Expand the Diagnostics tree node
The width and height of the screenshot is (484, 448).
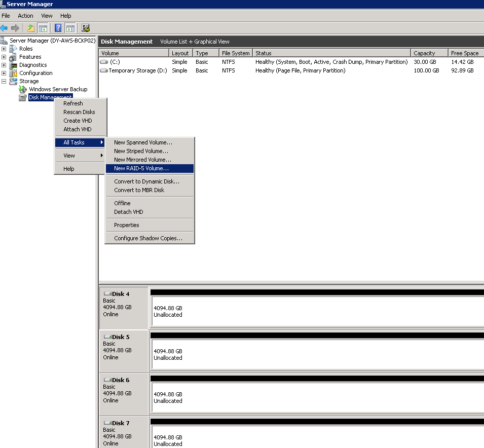(4, 65)
